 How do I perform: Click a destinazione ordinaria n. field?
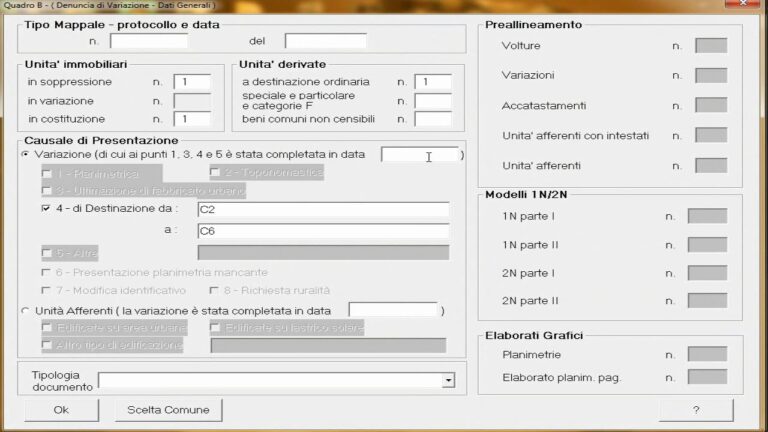[433, 82]
